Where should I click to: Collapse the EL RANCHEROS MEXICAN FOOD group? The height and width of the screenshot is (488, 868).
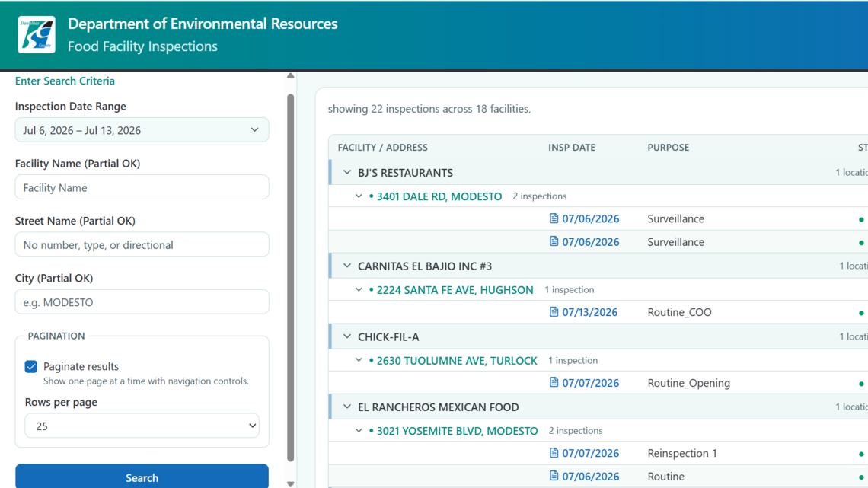point(347,407)
